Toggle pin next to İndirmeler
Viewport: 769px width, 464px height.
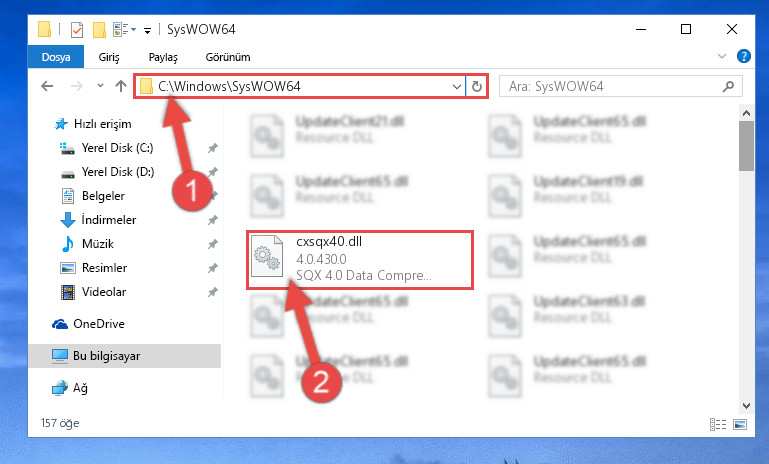tap(212, 220)
